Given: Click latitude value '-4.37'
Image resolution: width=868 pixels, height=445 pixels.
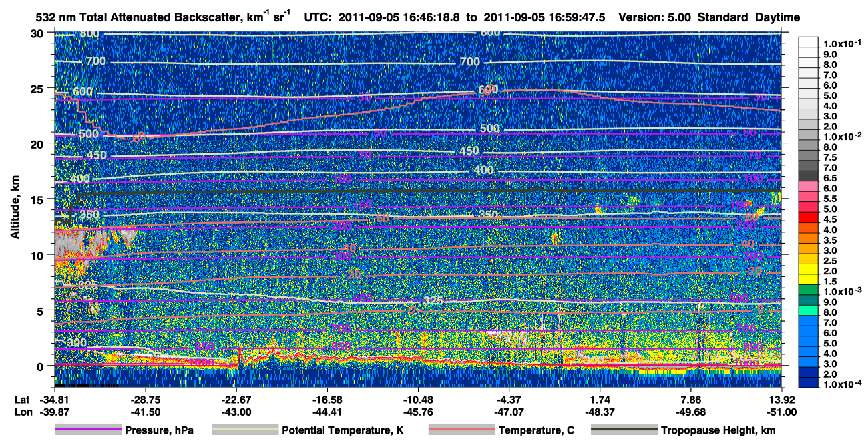Looking at the screenshot, I should tap(509, 398).
